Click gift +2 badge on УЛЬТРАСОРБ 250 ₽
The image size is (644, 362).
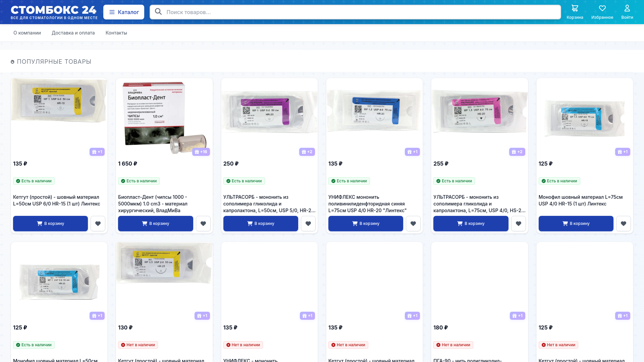click(307, 152)
